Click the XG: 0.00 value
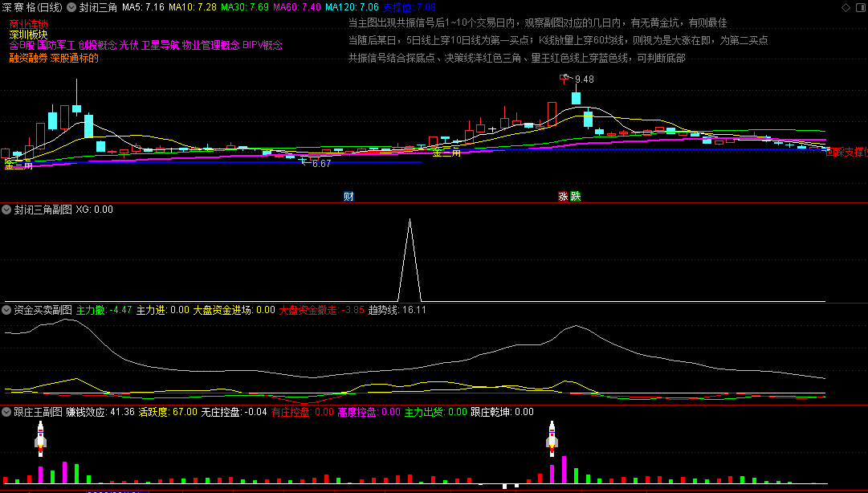Viewport: 868px width, 493px height. 94,210
